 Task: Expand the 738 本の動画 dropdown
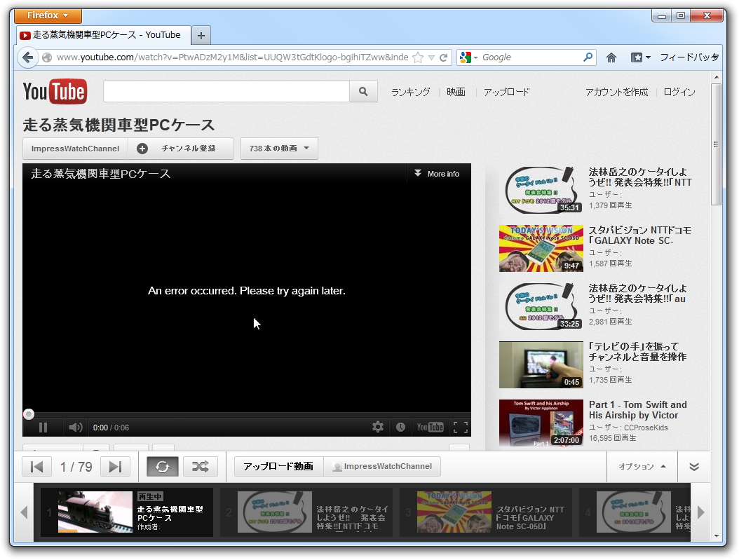pos(279,148)
